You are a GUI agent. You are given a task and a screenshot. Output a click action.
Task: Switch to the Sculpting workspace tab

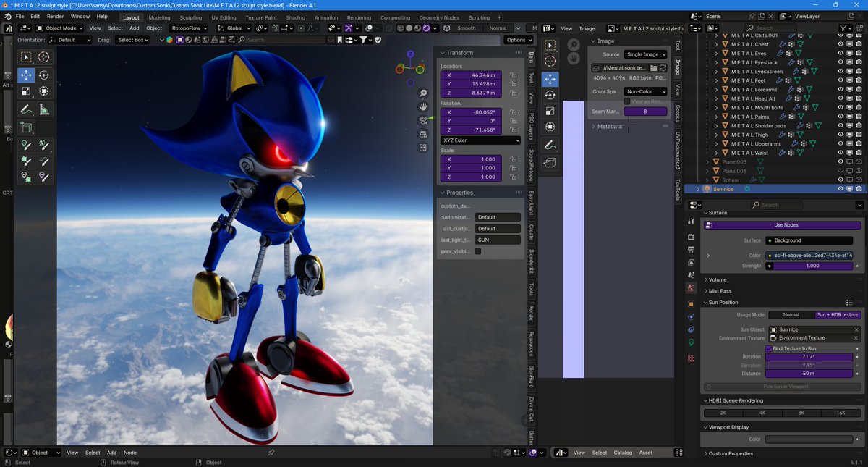point(191,17)
